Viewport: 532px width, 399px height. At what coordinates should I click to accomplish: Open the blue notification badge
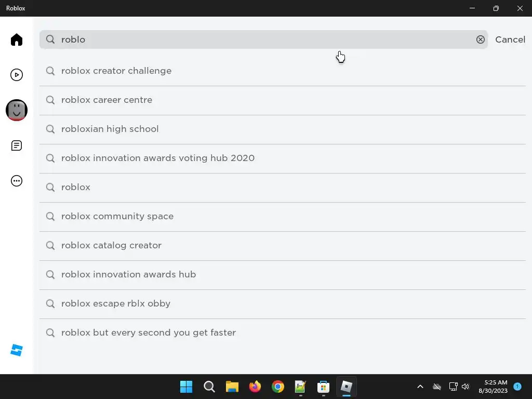[x=517, y=387]
